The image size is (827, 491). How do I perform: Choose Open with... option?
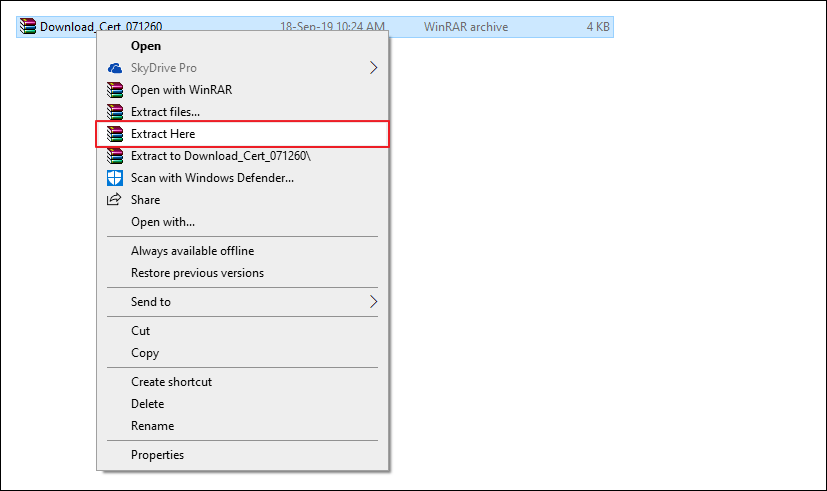click(x=243, y=222)
